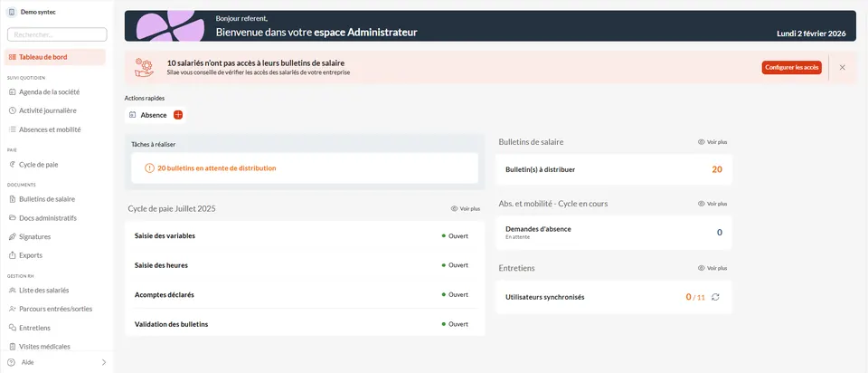Image resolution: width=868 pixels, height=373 pixels.
Task: Click Voir plus for Abs. et mobilité
Action: click(712, 204)
